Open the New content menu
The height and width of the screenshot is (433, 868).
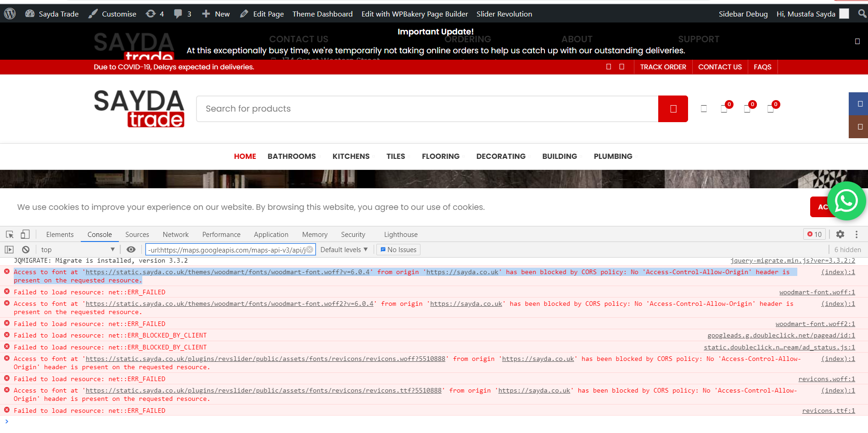tap(216, 14)
